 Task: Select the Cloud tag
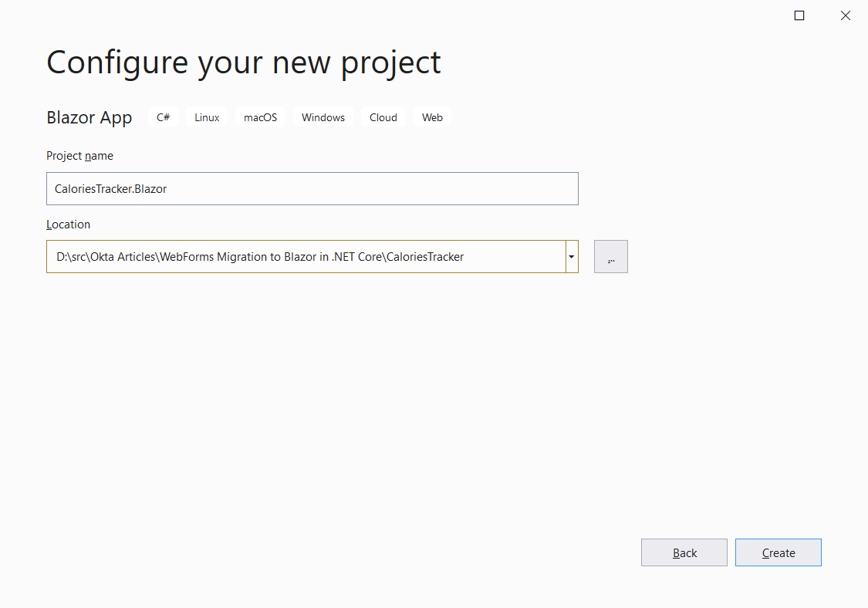tap(383, 117)
